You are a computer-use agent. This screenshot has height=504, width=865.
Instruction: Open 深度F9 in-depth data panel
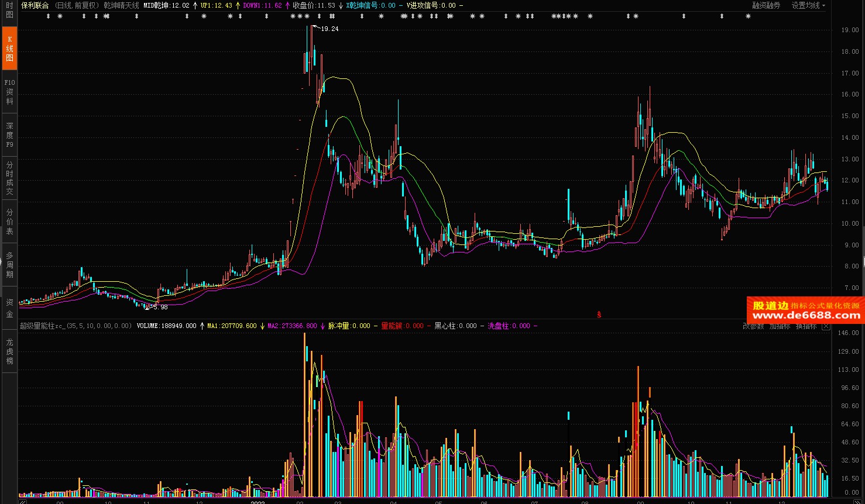(9, 135)
